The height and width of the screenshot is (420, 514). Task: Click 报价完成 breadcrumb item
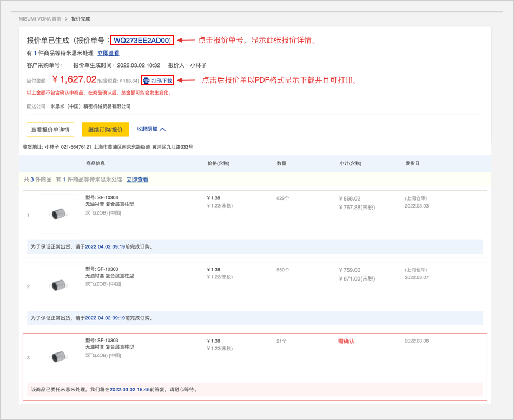click(x=81, y=19)
